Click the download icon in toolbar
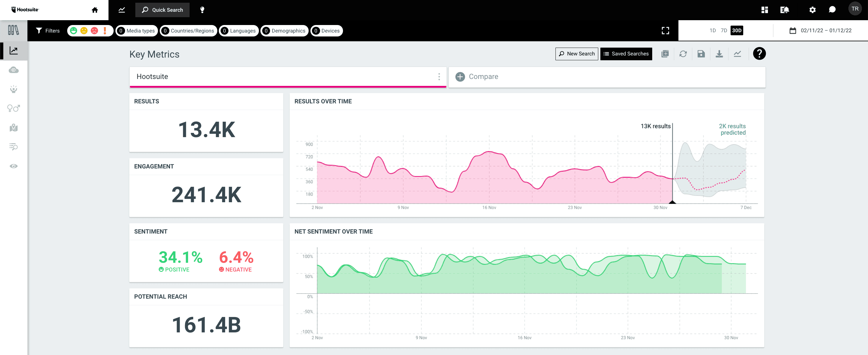 point(719,54)
